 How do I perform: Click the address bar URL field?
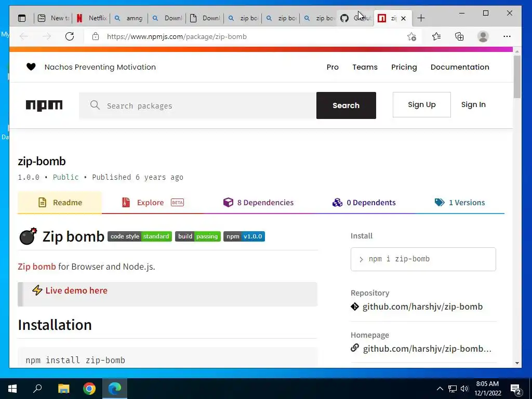tap(251, 36)
